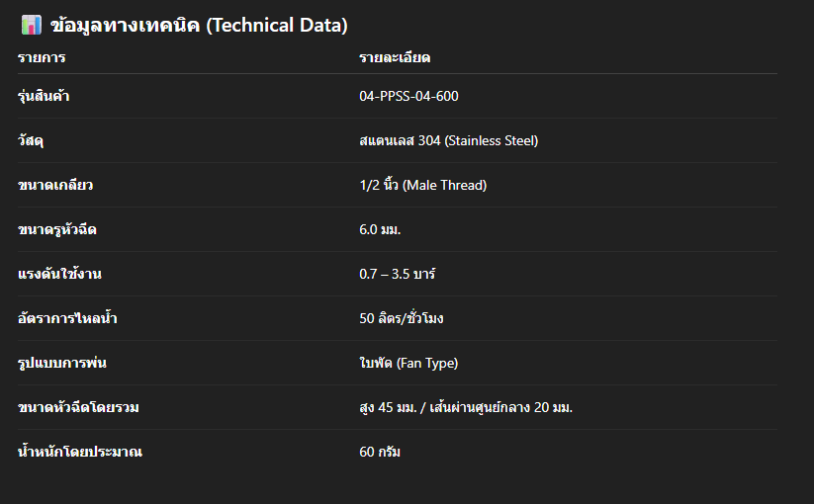
Task: Click the สูง 45 มม. dimensions value
Action: 466,407
